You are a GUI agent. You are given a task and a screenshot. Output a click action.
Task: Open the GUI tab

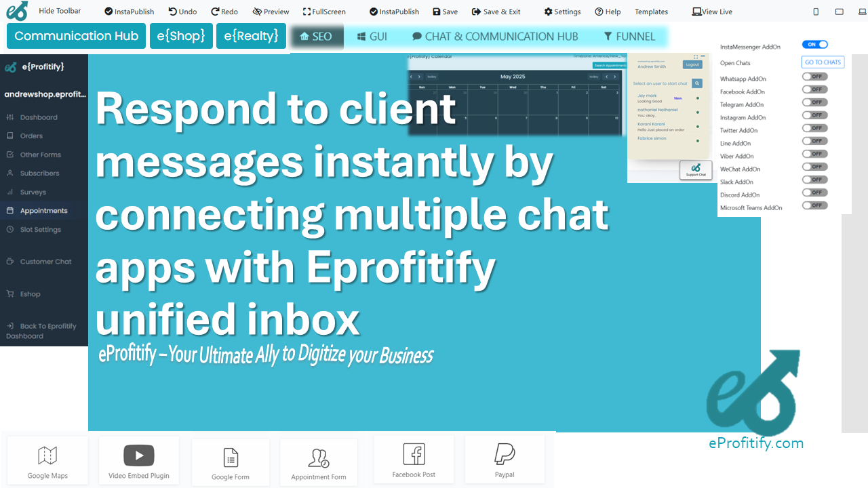coord(372,37)
